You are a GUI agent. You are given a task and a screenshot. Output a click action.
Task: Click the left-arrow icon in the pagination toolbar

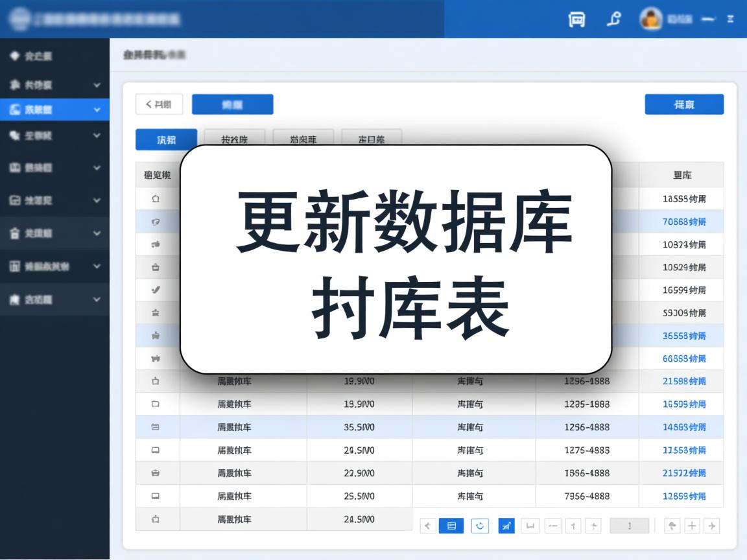pos(427,526)
